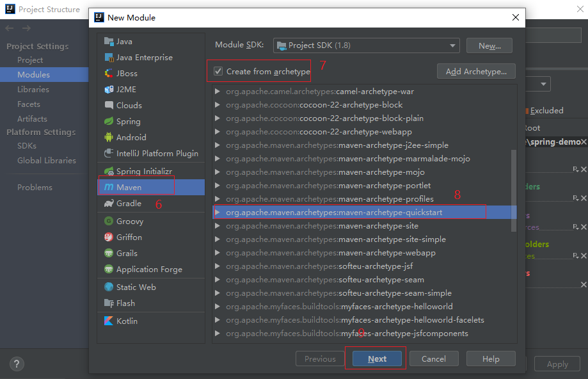Choose the JBoss module icon
The height and width of the screenshot is (379, 588).
(108, 74)
